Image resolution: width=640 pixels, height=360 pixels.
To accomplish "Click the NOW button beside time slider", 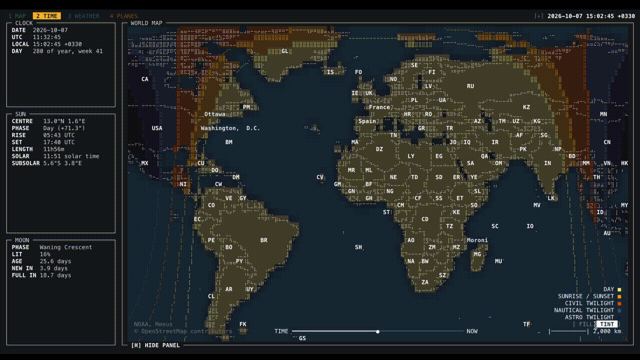I will [472, 331].
